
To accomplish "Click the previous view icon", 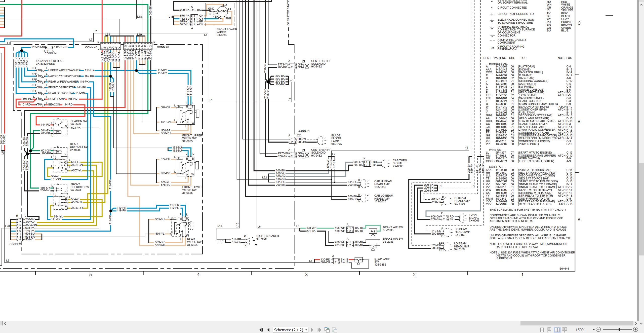I will tap(327, 330).
